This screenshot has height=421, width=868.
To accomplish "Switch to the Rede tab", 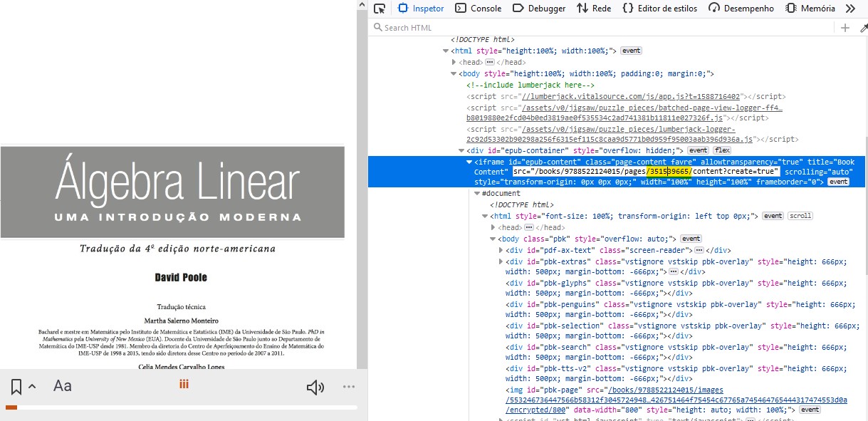I will (x=594, y=9).
